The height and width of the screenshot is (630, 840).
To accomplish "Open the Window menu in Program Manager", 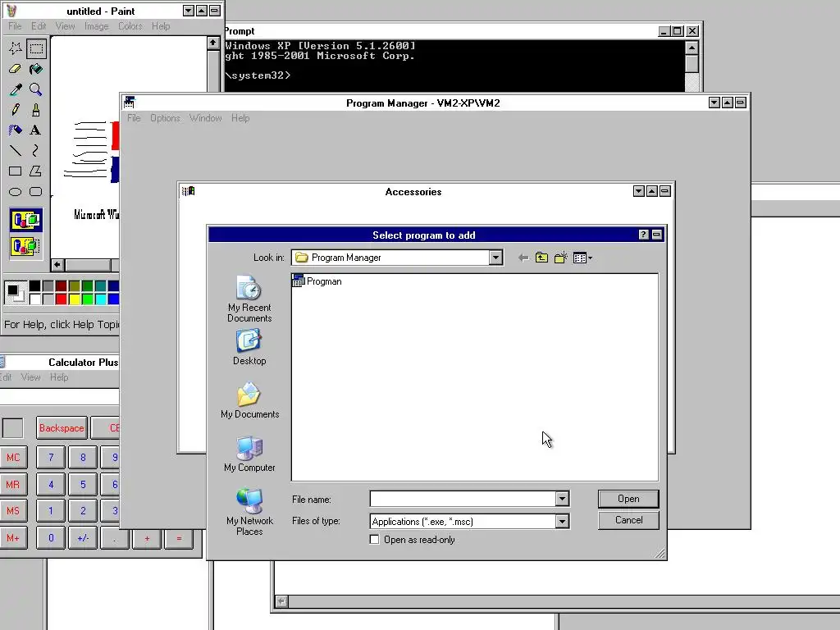I will (x=205, y=118).
